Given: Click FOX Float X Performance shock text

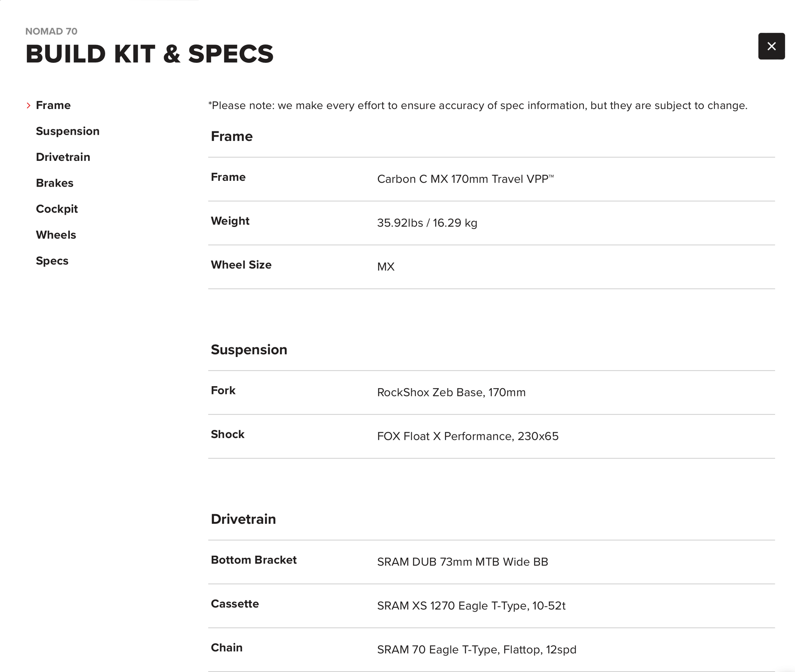Looking at the screenshot, I should 467,436.
